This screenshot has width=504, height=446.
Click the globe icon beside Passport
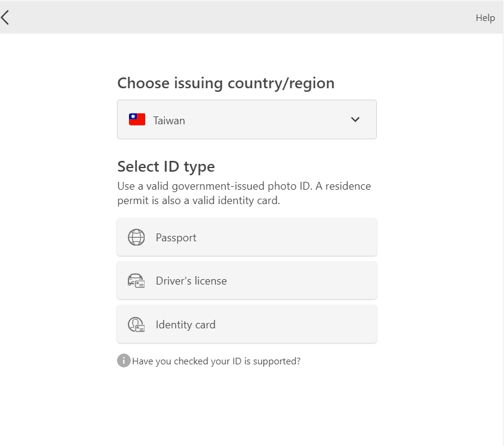click(x=136, y=237)
